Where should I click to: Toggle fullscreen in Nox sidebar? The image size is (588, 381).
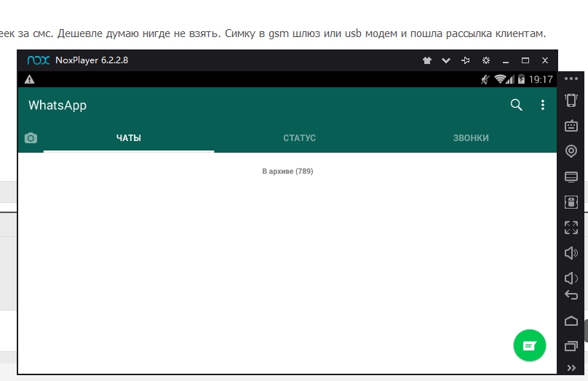[571, 228]
